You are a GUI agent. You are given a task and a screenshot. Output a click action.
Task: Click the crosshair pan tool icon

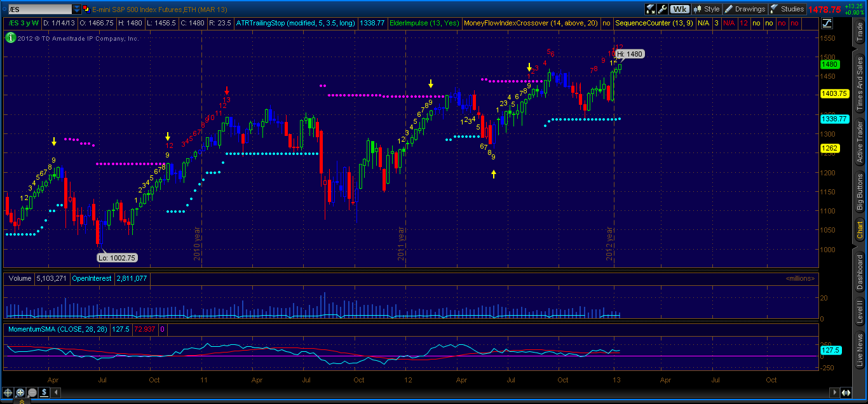click(x=9, y=393)
